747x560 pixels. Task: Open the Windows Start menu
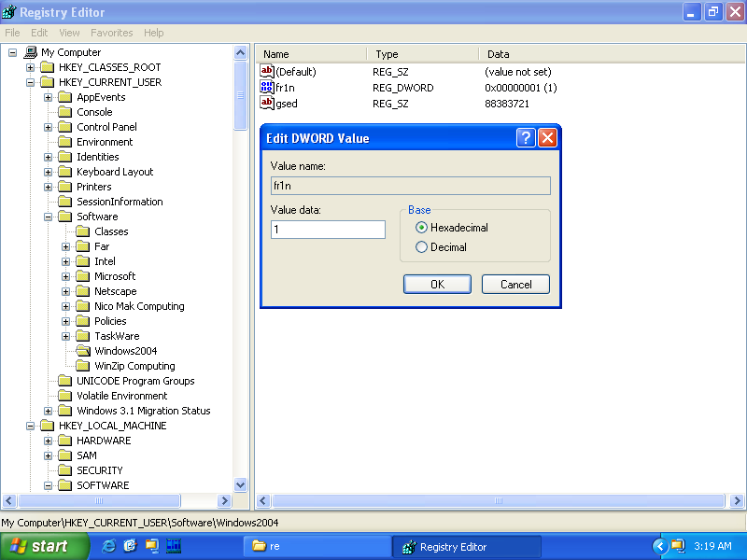(44, 546)
